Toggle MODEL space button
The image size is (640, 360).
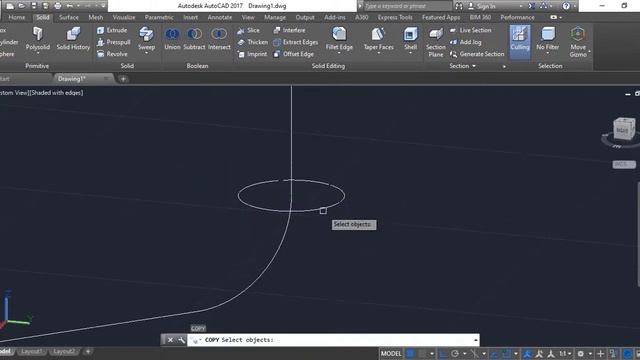click(x=391, y=353)
